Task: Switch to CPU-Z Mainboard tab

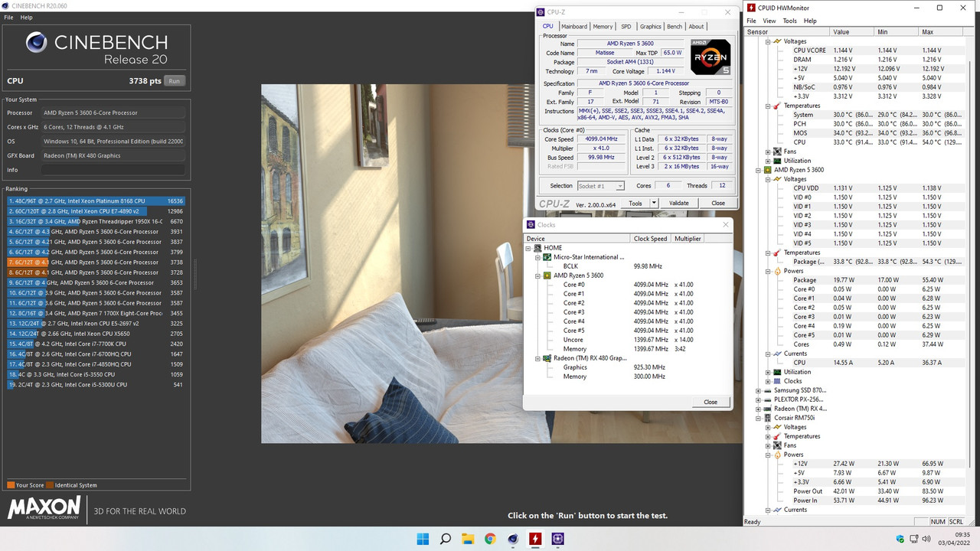Action: coord(574,26)
